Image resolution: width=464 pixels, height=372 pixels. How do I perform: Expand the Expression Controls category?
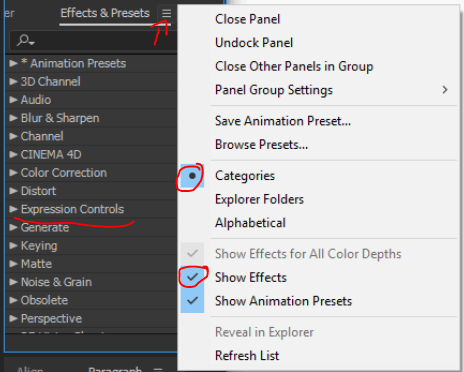pos(13,209)
